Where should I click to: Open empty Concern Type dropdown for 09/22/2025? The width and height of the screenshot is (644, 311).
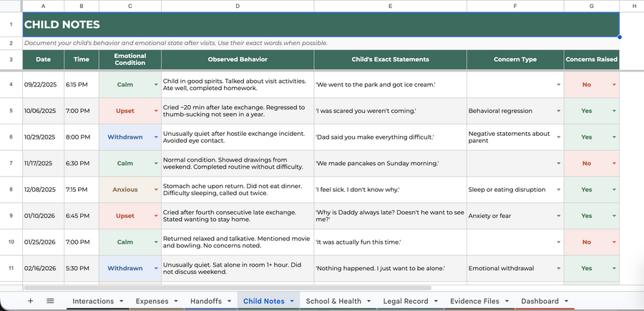point(559,84)
